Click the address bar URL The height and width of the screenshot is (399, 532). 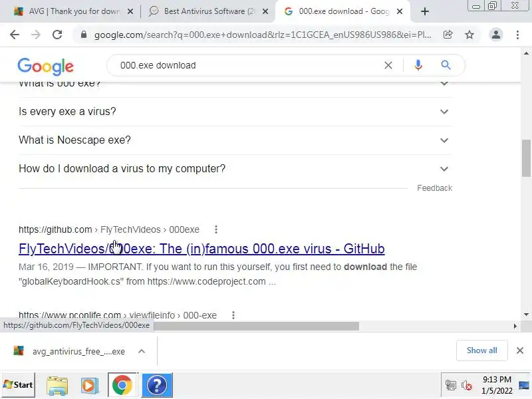(263, 35)
